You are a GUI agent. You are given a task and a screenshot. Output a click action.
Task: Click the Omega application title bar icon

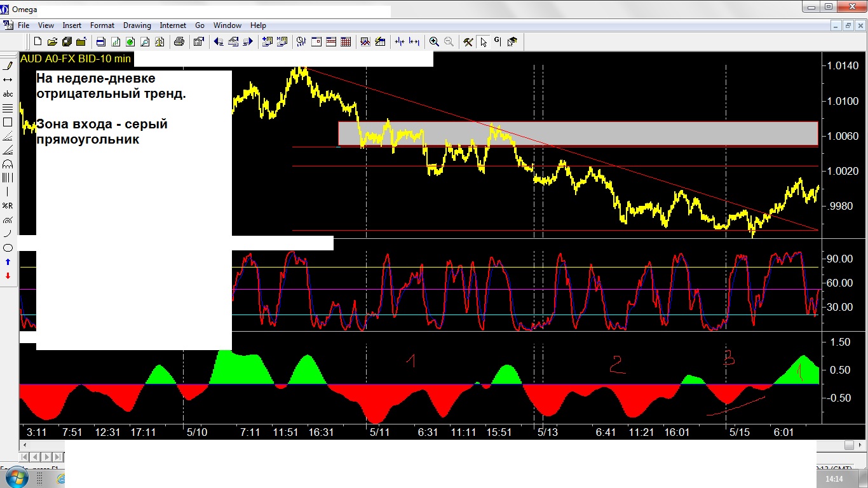coord(6,8)
